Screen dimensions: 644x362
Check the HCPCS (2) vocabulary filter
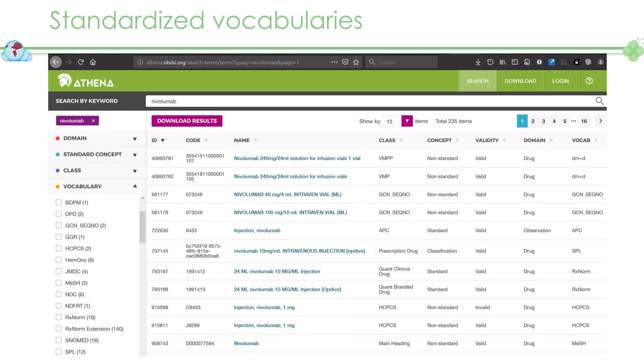pos(58,248)
